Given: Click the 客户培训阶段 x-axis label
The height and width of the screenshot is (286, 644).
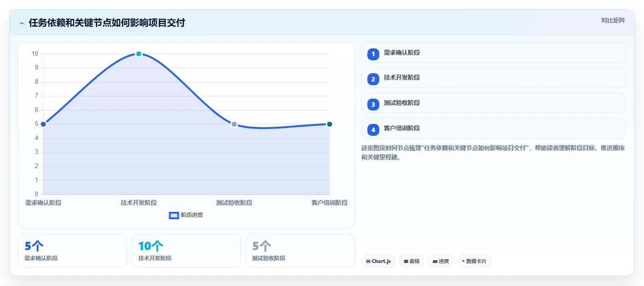Looking at the screenshot, I should point(330,203).
